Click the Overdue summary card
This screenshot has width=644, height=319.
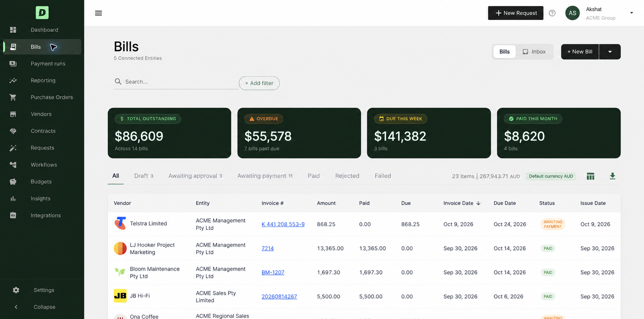(x=299, y=133)
